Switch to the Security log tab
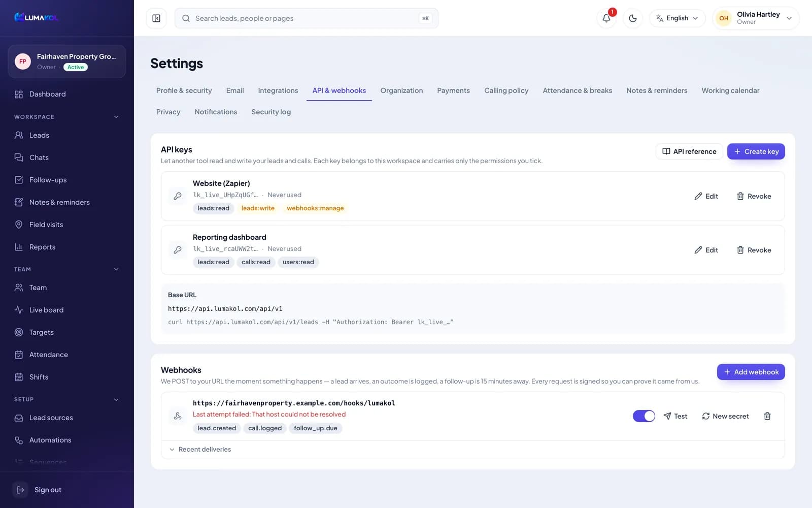812x508 pixels. point(271,112)
